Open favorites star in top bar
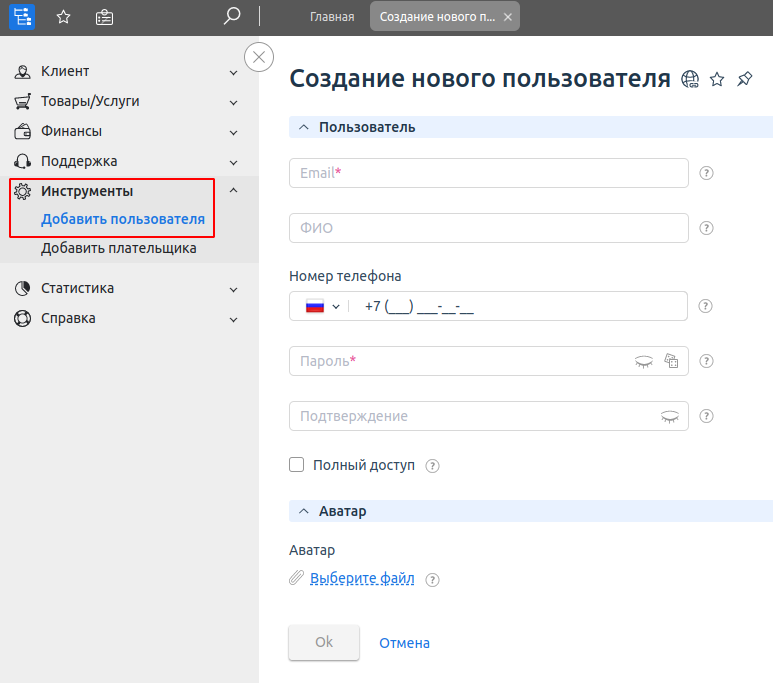Viewport: 773px width, 683px height. [x=64, y=17]
